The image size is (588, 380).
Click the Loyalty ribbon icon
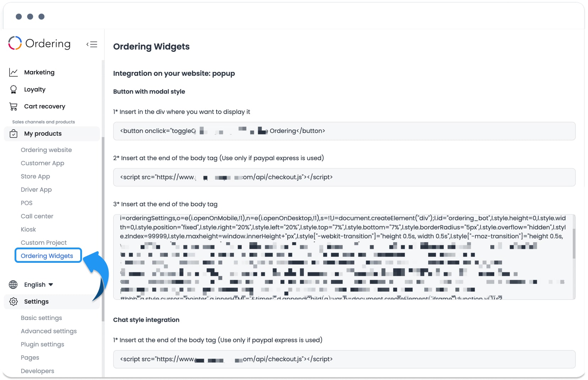pyautogui.click(x=13, y=89)
